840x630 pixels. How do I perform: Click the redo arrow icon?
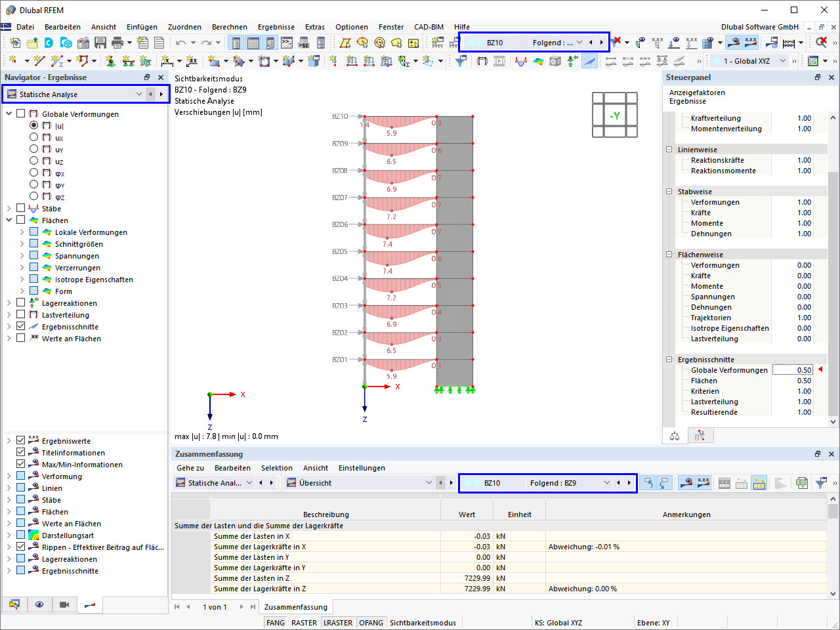(x=206, y=43)
